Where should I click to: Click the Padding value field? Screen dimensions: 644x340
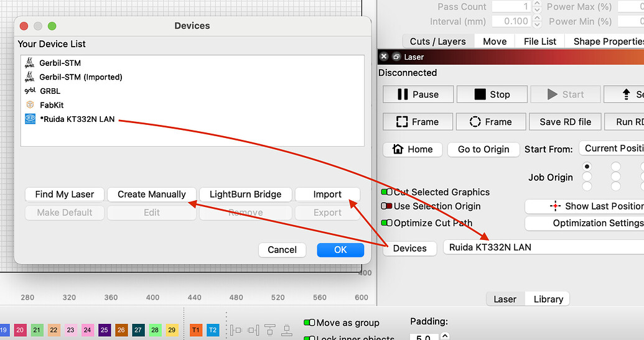425,336
